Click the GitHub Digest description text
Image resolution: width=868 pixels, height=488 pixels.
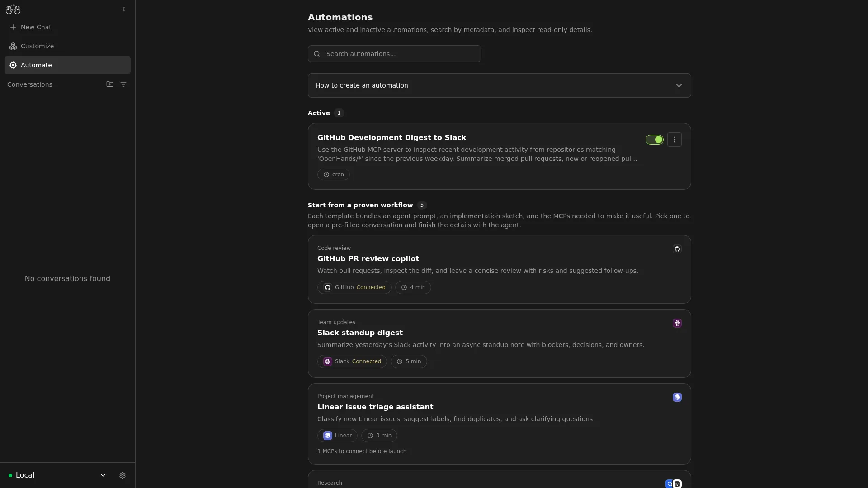pyautogui.click(x=477, y=154)
